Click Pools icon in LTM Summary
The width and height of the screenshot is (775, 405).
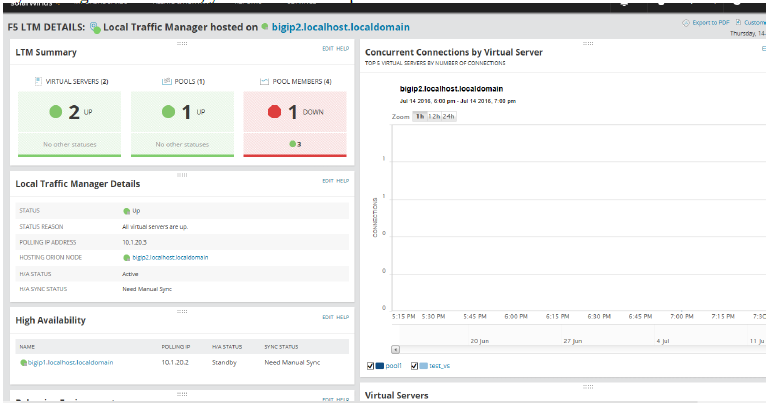[167, 81]
